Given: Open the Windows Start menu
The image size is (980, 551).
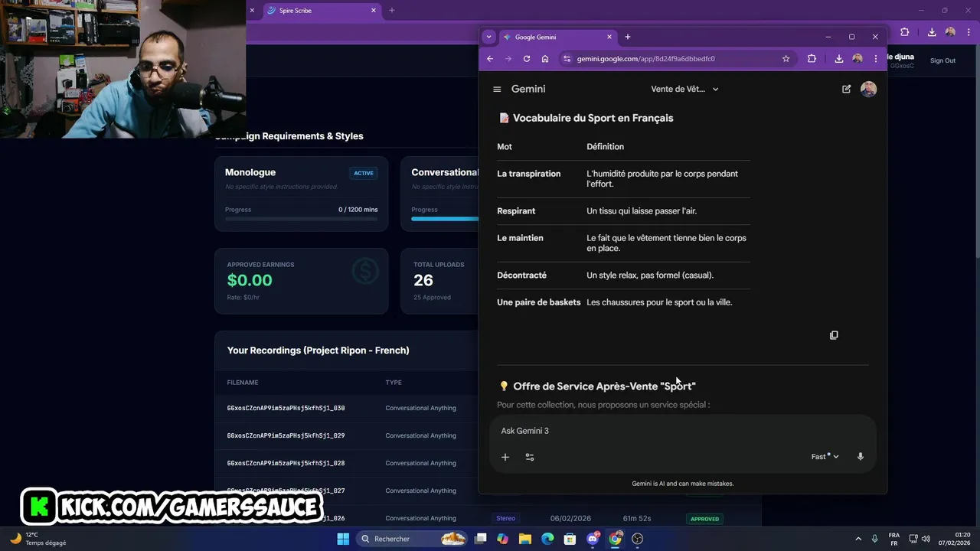Looking at the screenshot, I should coord(343,539).
